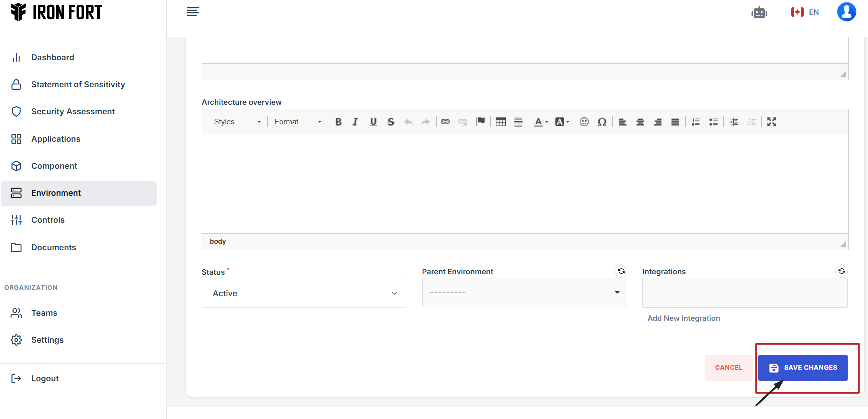Insert an anchor flag
The image size is (868, 419).
point(481,122)
